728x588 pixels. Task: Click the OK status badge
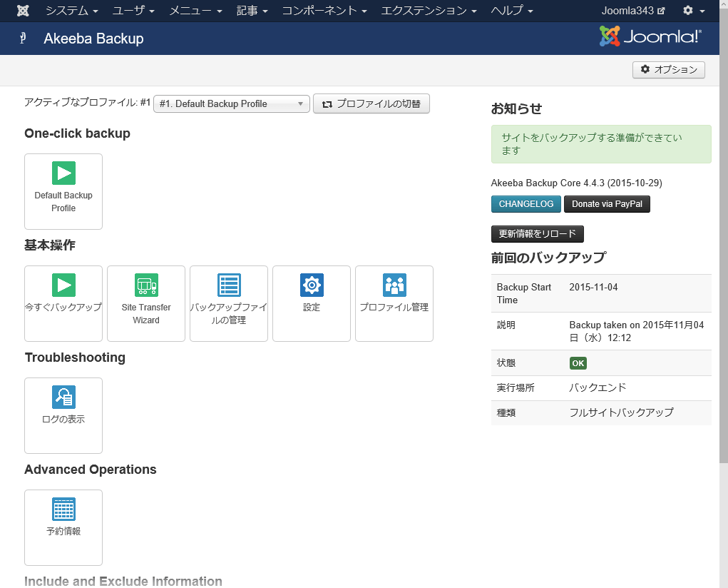point(578,363)
